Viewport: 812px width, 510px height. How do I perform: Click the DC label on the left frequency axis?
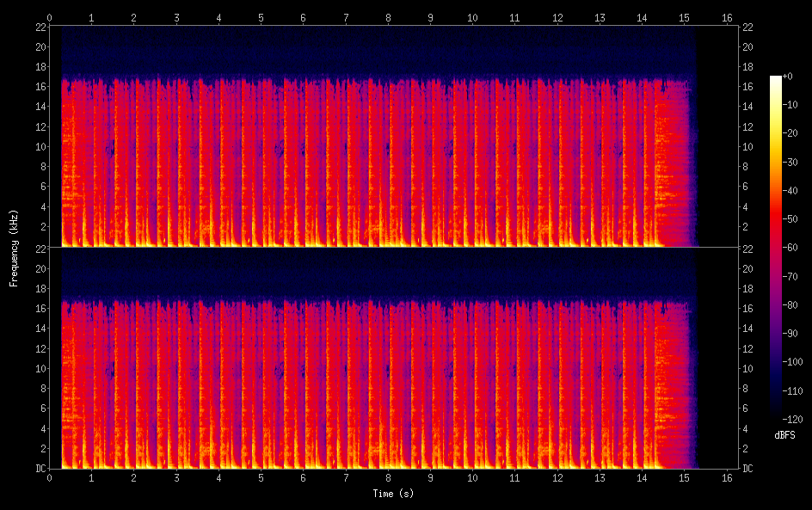point(40,469)
